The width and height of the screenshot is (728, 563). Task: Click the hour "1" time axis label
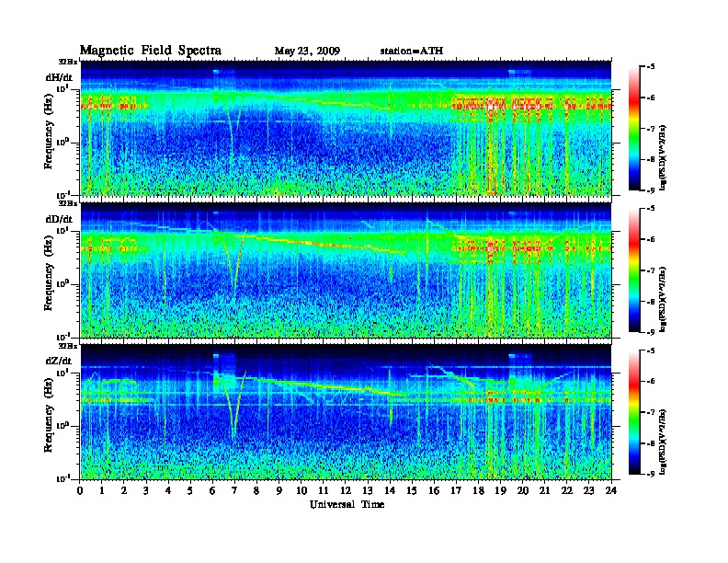[102, 491]
